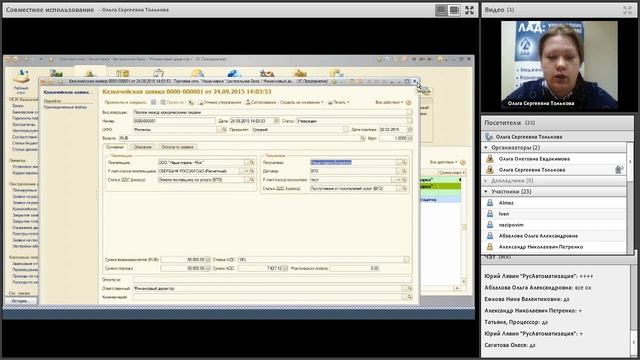Click the История... button
Image resolution: width=640 pixels, height=360 pixels.
[x=21, y=301]
